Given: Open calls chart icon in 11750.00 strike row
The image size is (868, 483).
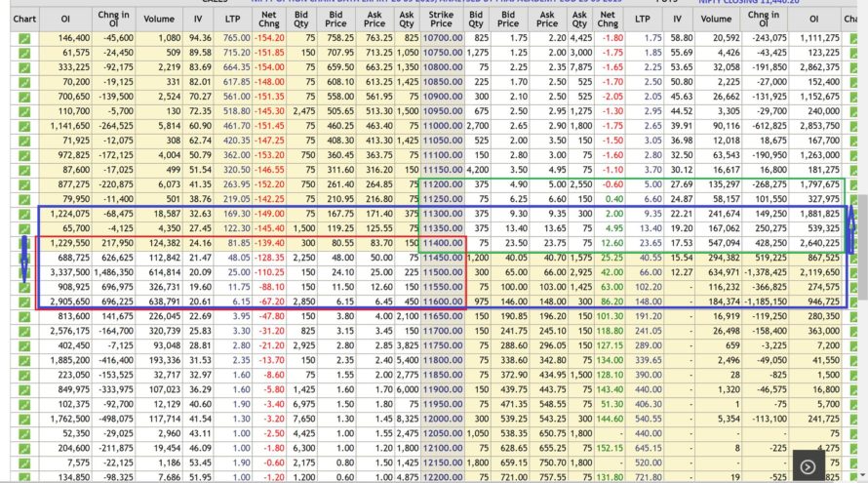Looking at the screenshot, I should point(24,346).
